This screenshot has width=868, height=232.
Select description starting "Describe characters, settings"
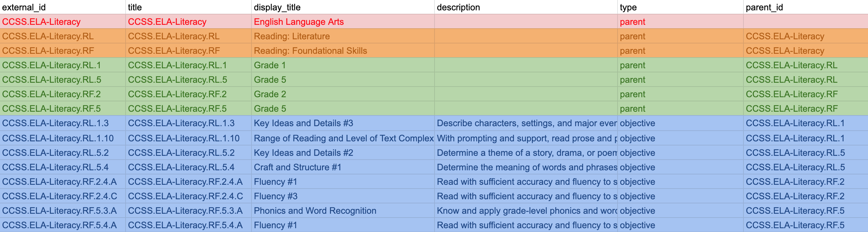tap(526, 123)
